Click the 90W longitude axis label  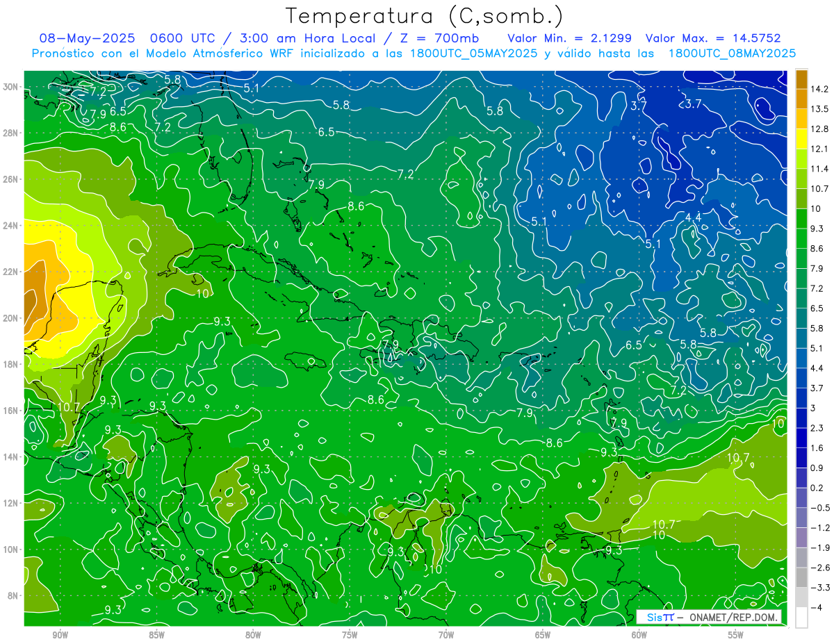pyautogui.click(x=60, y=635)
